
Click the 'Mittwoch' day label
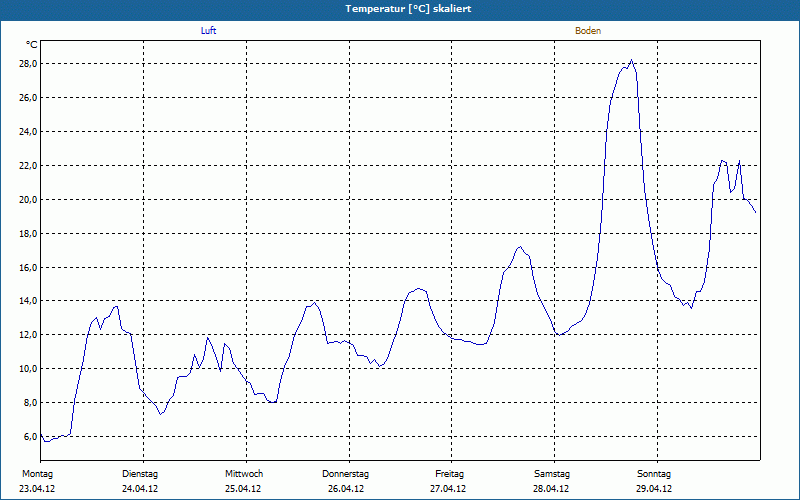(x=244, y=474)
